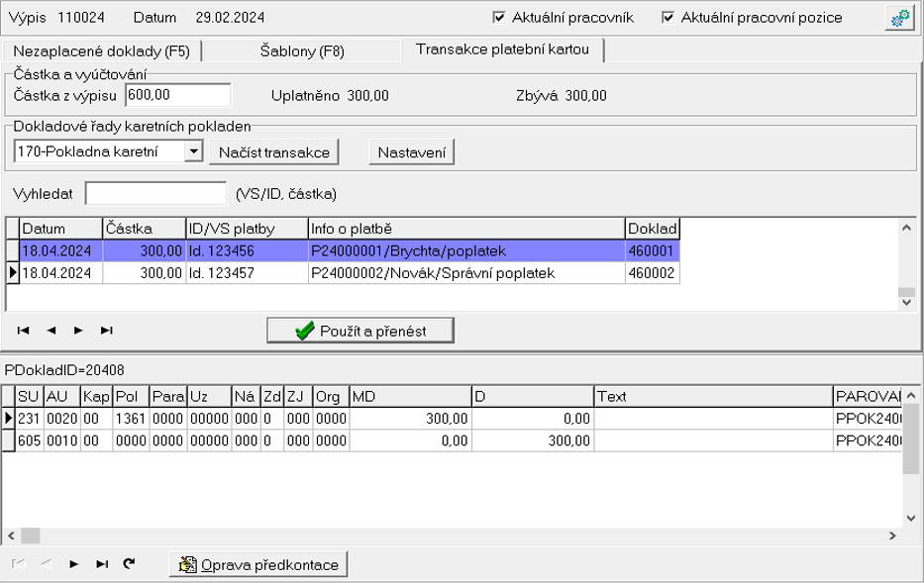The image size is (924, 583).
Task: Click the Oprava předkontace button
Action: (x=258, y=564)
